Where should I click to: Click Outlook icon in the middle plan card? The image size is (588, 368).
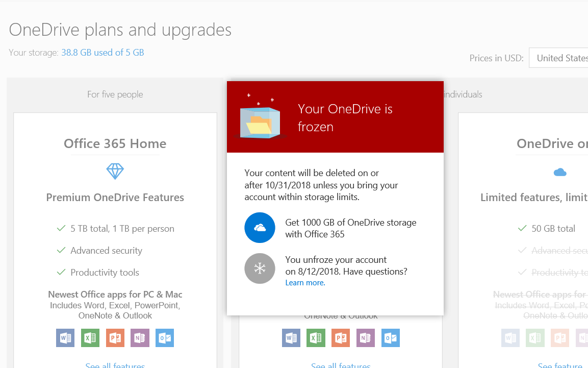tap(390, 338)
